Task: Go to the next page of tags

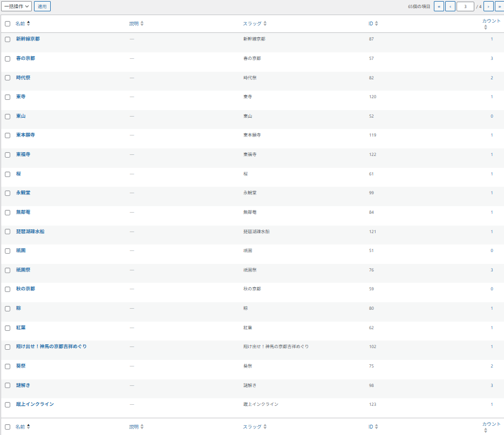Action: 488,6
